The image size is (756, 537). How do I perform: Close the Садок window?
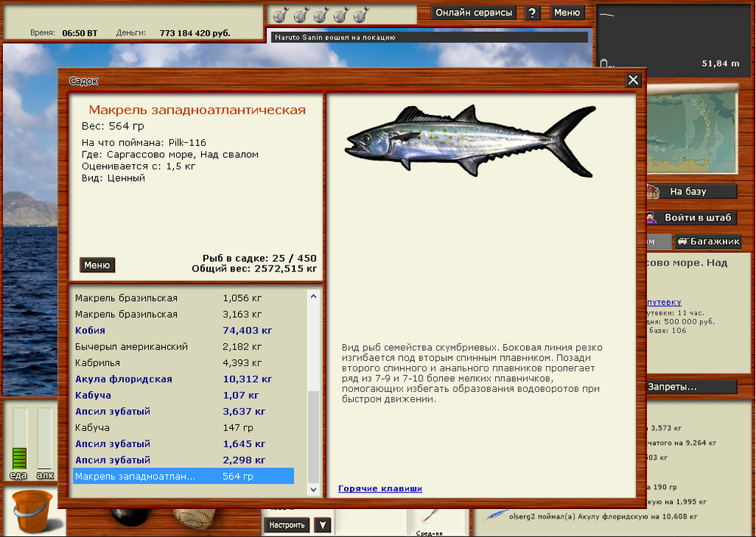pos(634,80)
